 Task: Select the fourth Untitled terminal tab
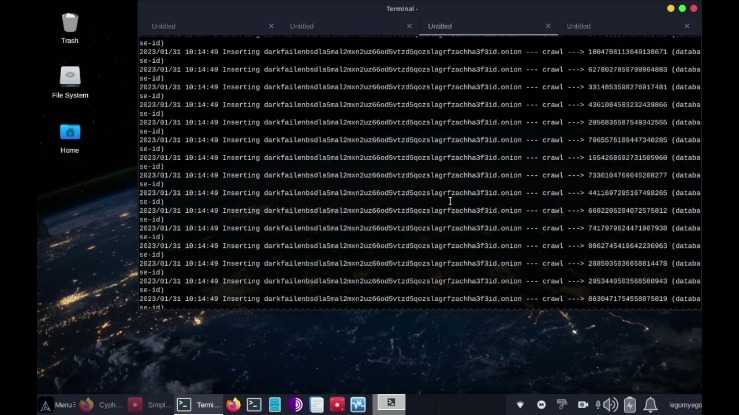click(627, 26)
